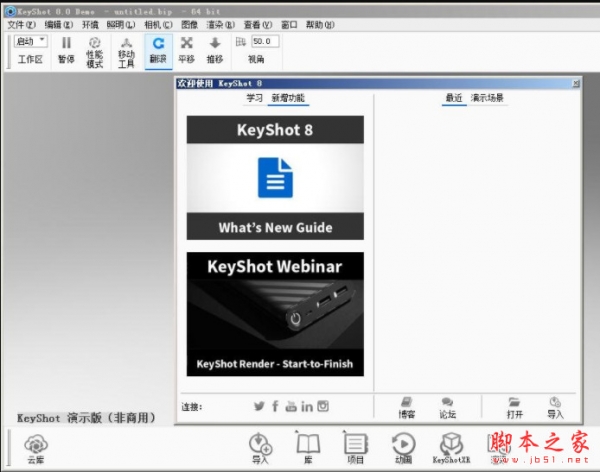Open the 图像 menu
The width and height of the screenshot is (600, 472).
(189, 25)
